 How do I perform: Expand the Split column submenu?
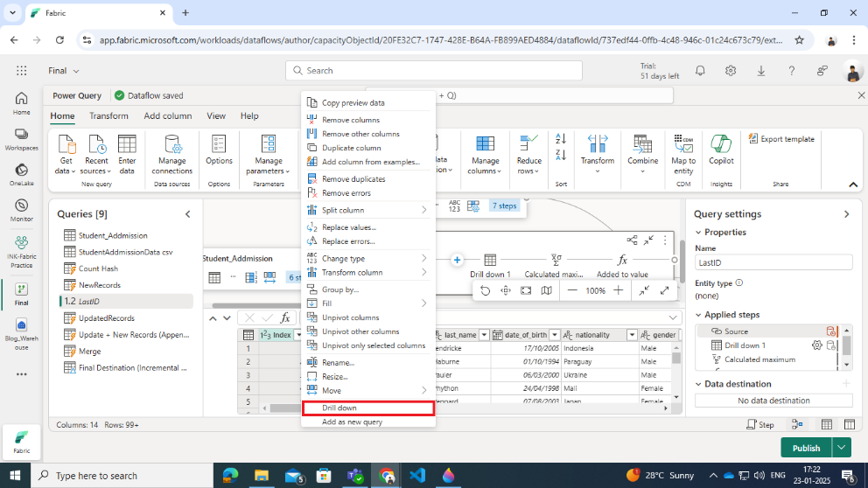click(x=368, y=210)
